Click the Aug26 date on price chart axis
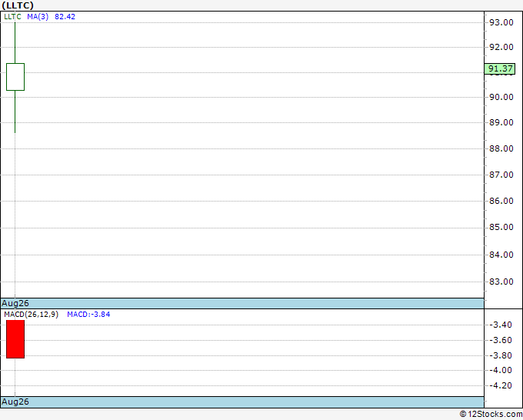 [15, 303]
